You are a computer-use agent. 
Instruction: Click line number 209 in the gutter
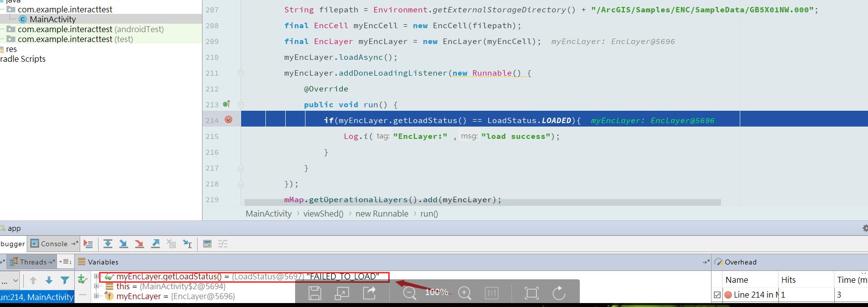click(212, 42)
